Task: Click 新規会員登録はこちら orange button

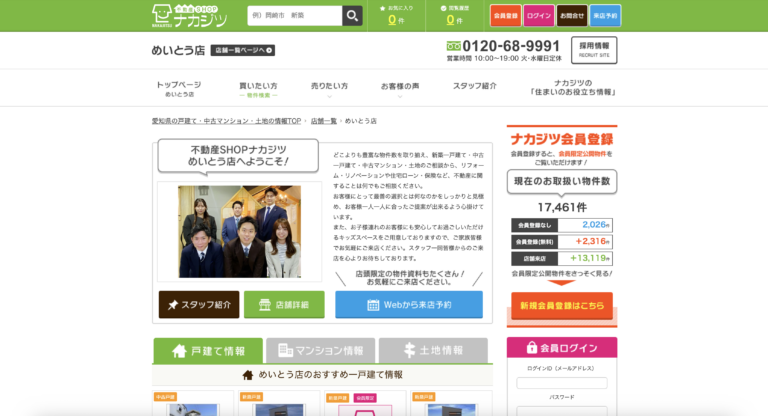Action: [562, 306]
